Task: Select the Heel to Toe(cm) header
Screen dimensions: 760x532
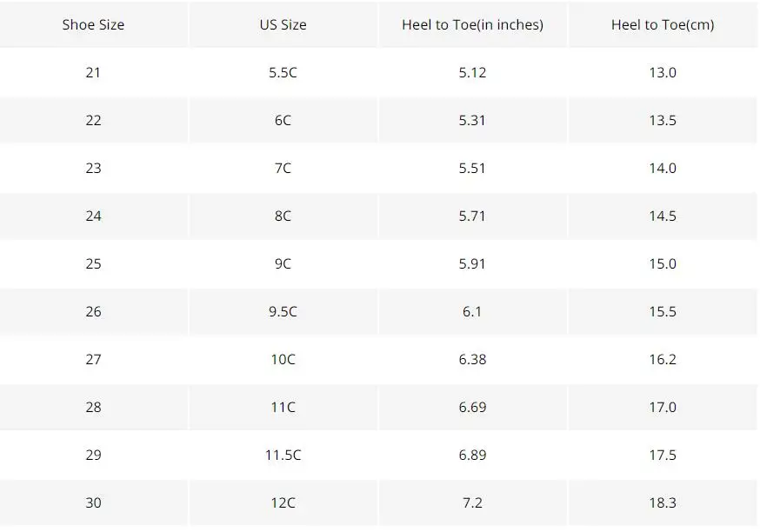Action: tap(663, 24)
